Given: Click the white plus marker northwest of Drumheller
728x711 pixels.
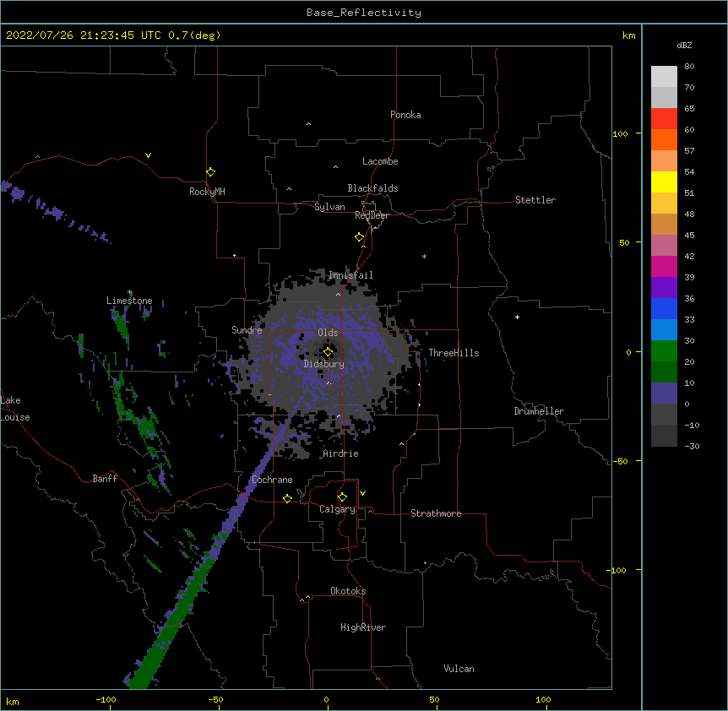Looking at the screenshot, I should pyautogui.click(x=517, y=317).
